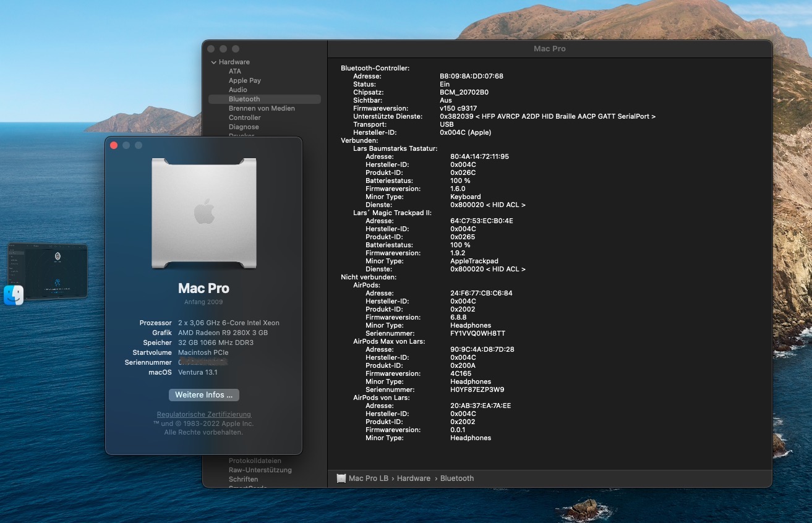The height and width of the screenshot is (523, 812).
Task: Click the Verbunden section heading
Action: coord(360,140)
